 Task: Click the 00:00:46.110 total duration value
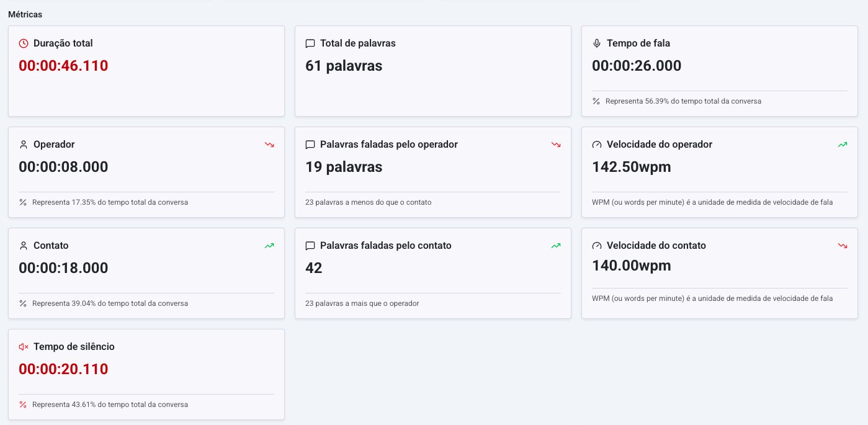(x=63, y=66)
